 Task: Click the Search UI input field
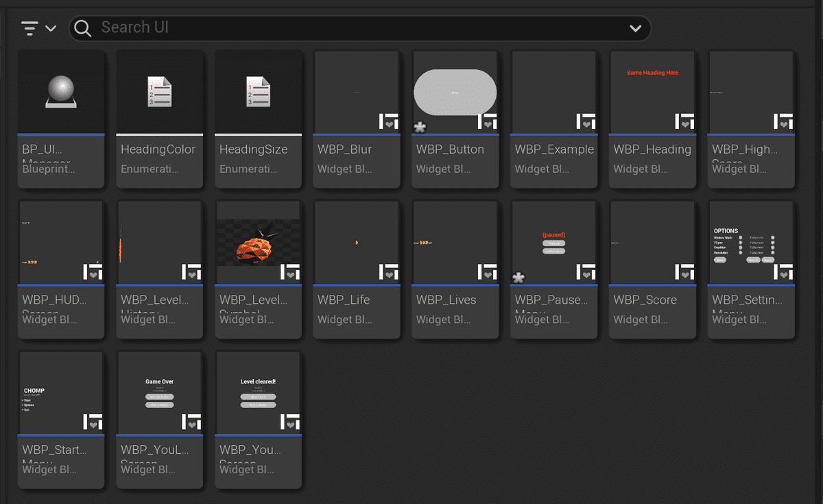click(x=357, y=28)
